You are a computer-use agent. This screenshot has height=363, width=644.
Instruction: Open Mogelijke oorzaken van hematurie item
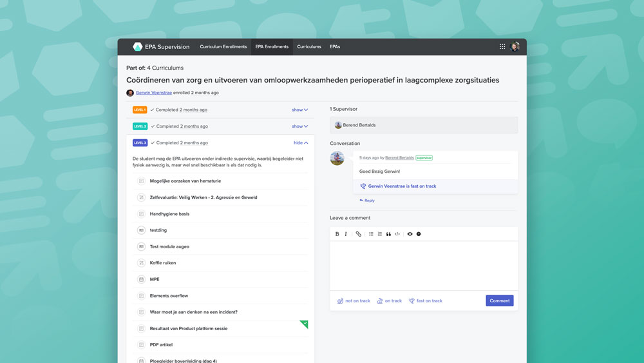[x=185, y=181]
